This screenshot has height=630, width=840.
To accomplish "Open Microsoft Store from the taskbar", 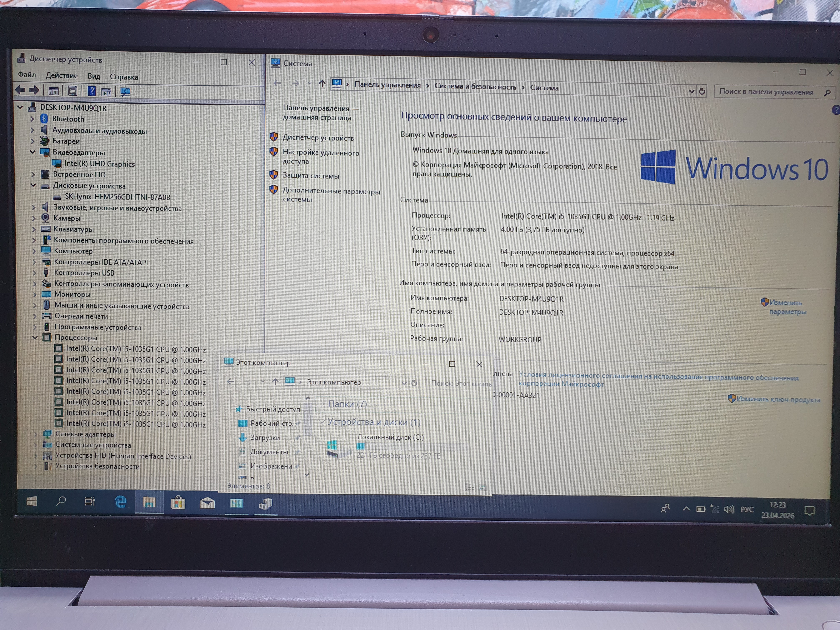I will (178, 503).
